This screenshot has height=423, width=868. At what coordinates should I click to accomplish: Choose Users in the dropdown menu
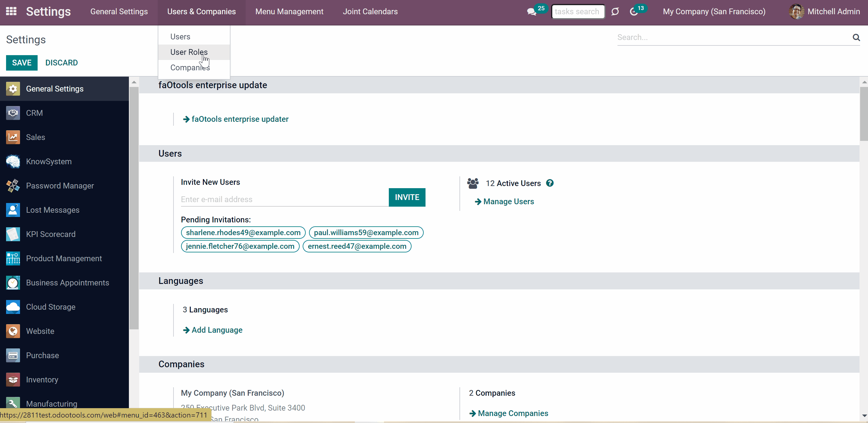click(194, 37)
